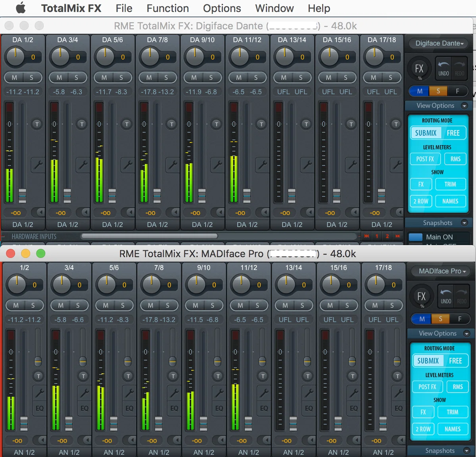476x457 pixels.
Task: Collapse View Options in Dante window
Action: (x=464, y=106)
